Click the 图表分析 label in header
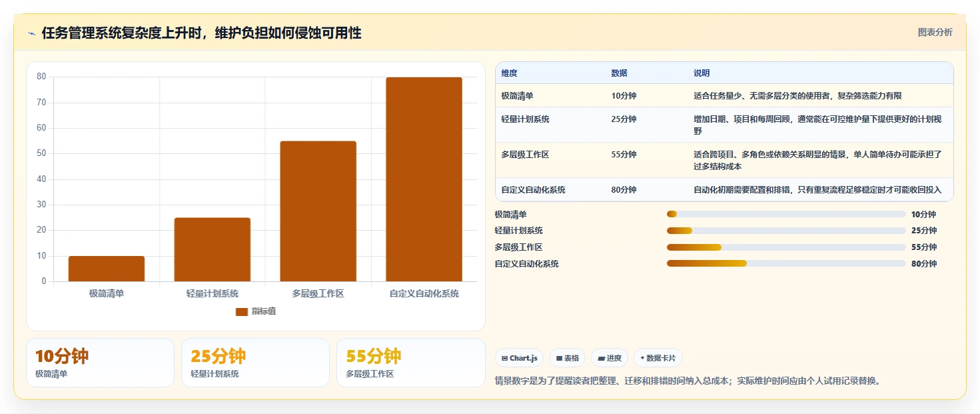The width and height of the screenshot is (980, 414). point(935,32)
